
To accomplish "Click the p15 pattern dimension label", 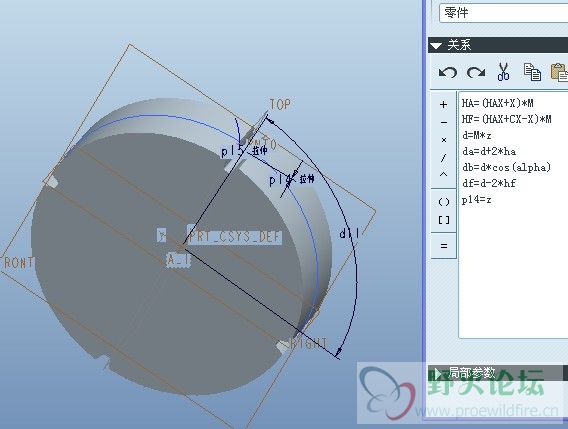I will 233,151.
